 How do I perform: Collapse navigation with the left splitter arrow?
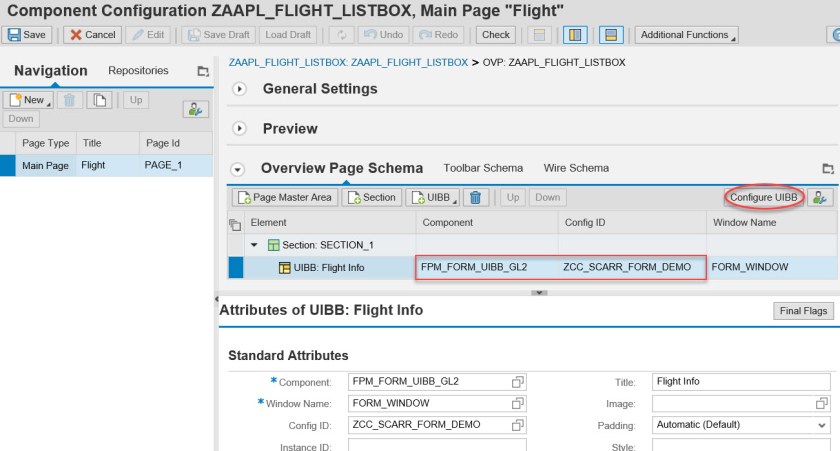[216, 298]
